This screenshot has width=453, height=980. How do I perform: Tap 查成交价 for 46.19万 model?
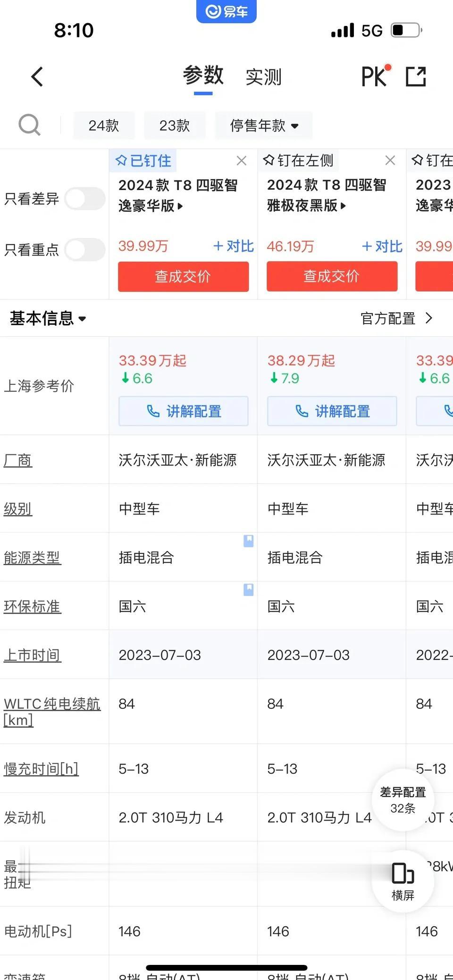tap(332, 276)
